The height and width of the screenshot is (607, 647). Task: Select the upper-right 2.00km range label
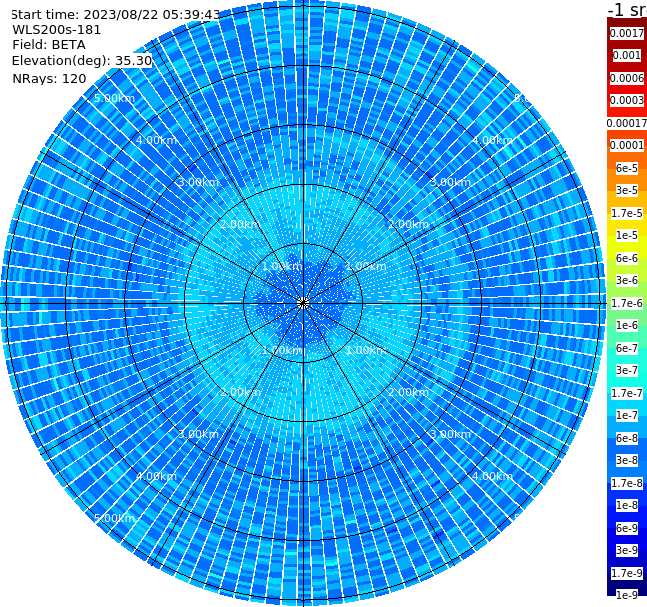409,224
